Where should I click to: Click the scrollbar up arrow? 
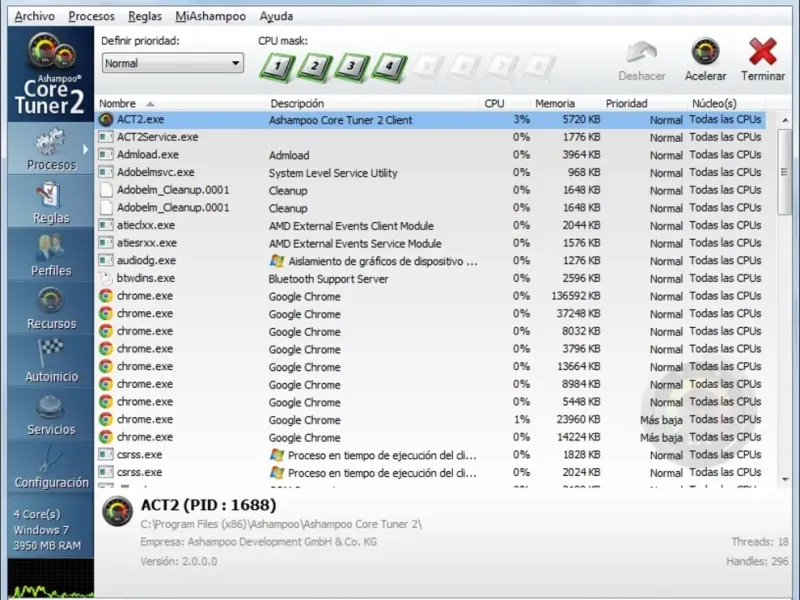pyautogui.click(x=785, y=120)
